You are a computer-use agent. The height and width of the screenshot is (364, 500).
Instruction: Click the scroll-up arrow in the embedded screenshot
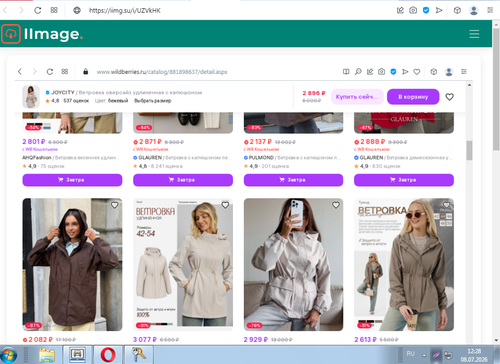click(469, 85)
